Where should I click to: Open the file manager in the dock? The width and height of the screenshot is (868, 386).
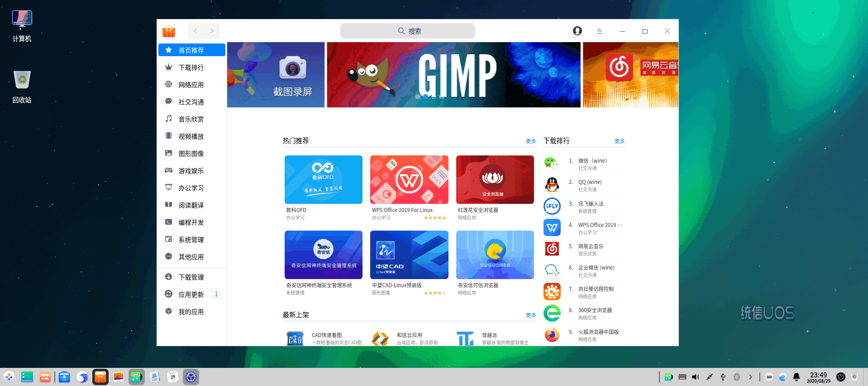pos(64,376)
